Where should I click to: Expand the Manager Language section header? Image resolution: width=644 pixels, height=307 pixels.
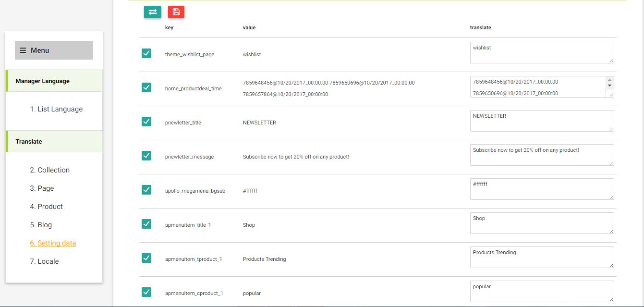[54, 81]
